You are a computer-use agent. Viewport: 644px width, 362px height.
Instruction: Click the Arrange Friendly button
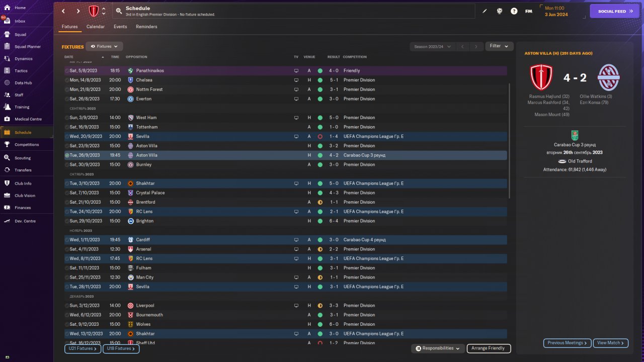489,348
